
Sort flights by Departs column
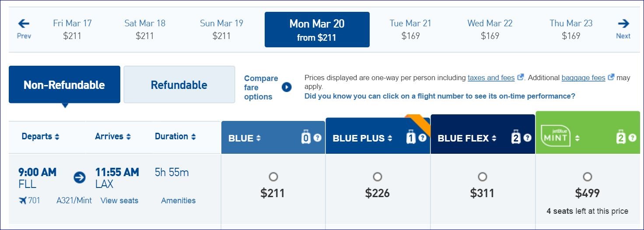[40, 137]
